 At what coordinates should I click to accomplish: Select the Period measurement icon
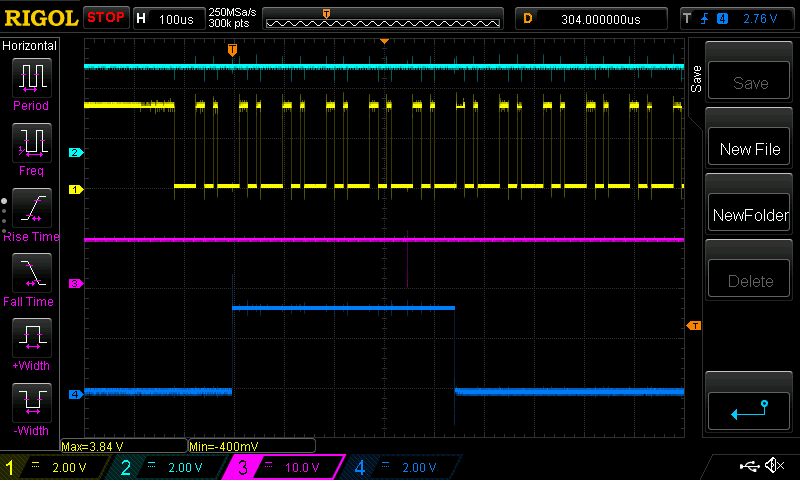tap(31, 77)
